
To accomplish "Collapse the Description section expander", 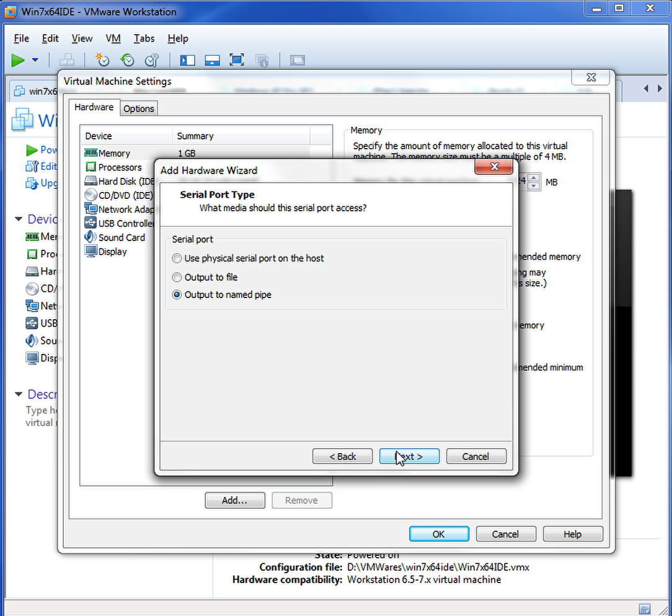I will (x=19, y=395).
